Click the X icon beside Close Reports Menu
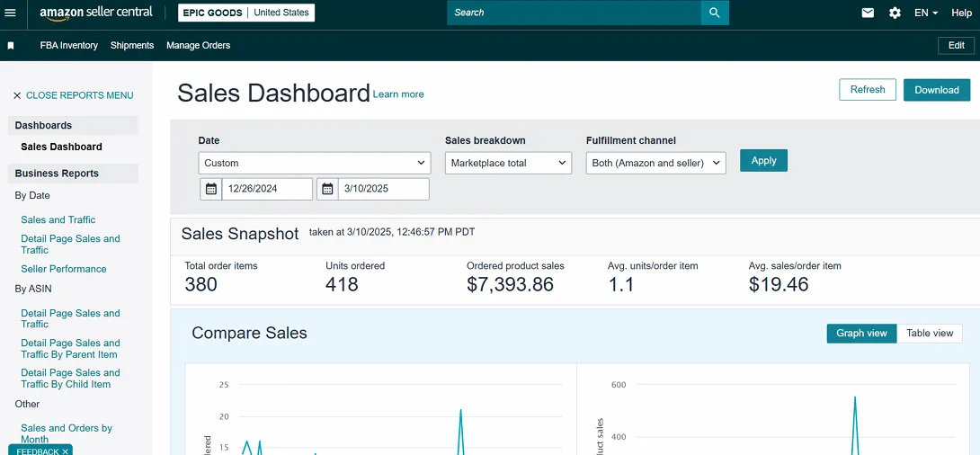The width and height of the screenshot is (980, 455). pos(17,95)
